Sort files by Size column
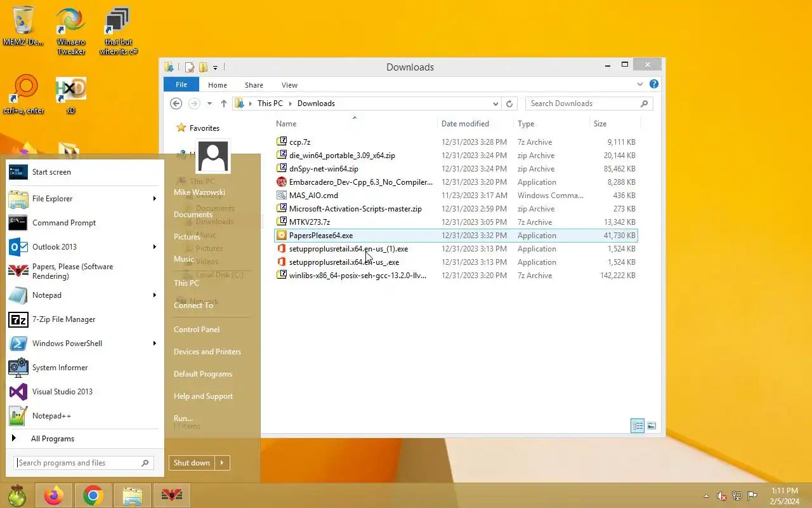Image resolution: width=812 pixels, height=508 pixels. (x=615, y=124)
